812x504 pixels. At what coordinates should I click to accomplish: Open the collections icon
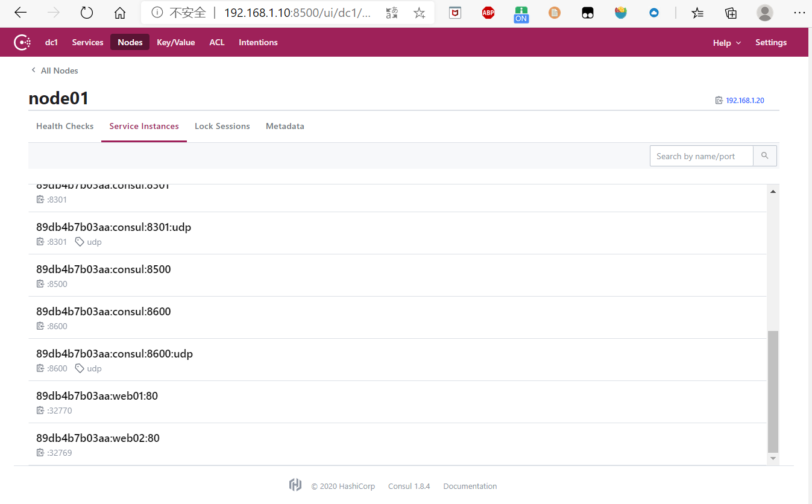(731, 13)
